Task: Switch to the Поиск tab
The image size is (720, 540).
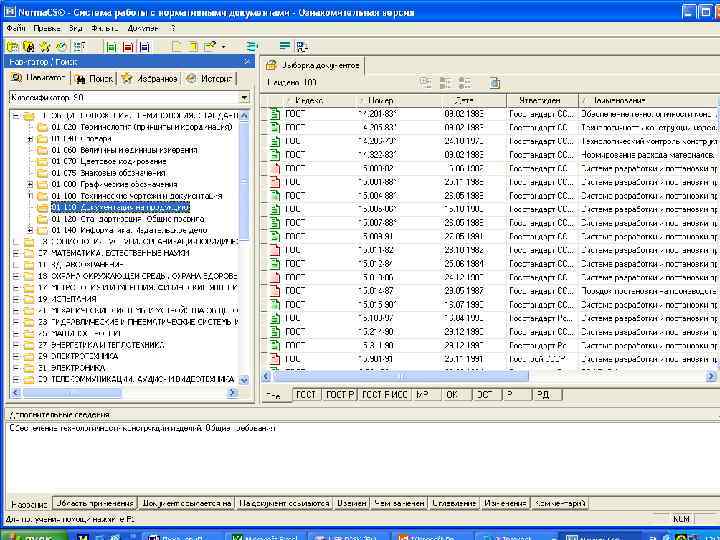Action: point(94,79)
